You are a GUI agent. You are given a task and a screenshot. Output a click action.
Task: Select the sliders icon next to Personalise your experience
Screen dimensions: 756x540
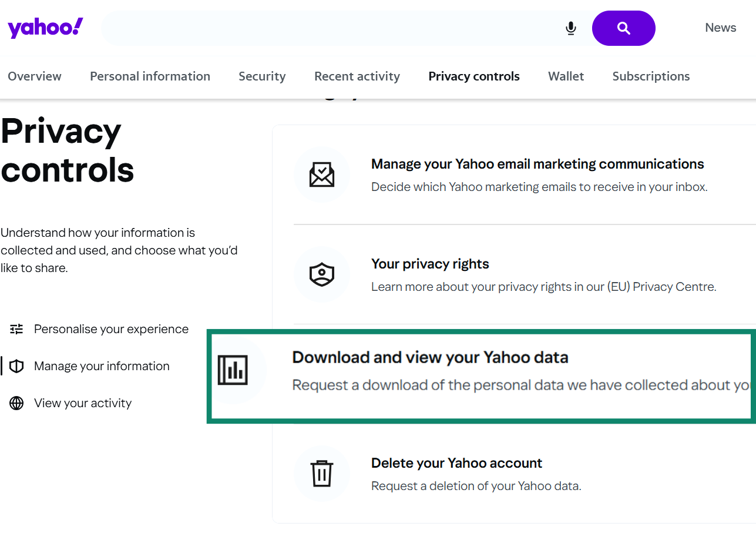[16, 329]
